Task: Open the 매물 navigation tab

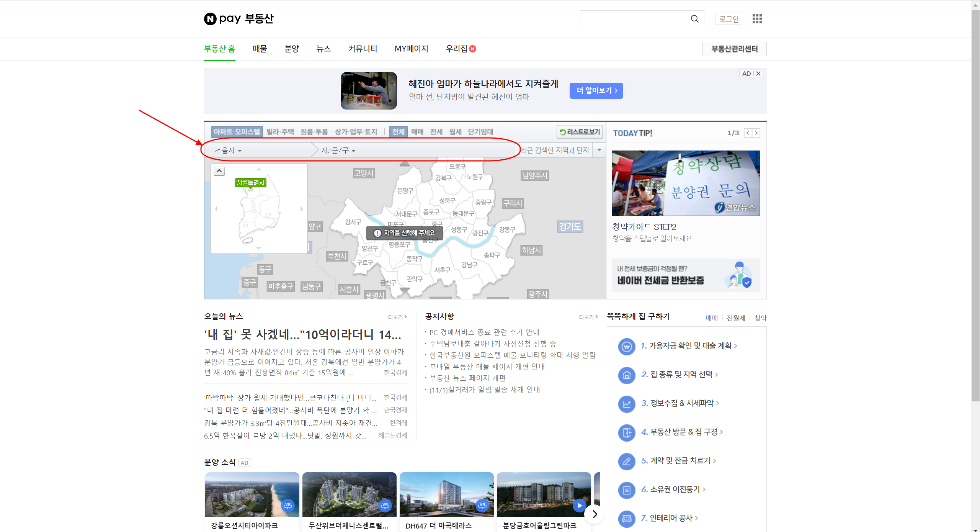Action: tap(260, 49)
